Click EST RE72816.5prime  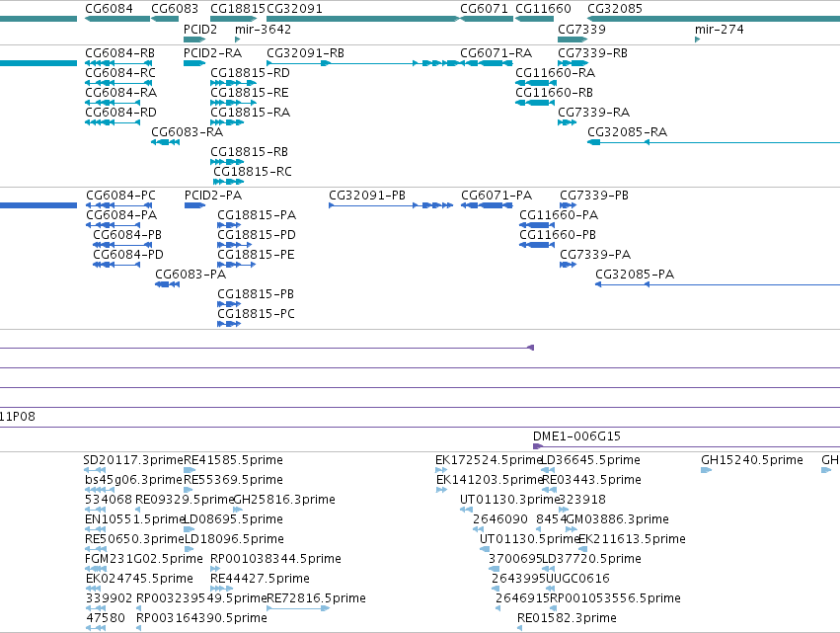(316, 598)
